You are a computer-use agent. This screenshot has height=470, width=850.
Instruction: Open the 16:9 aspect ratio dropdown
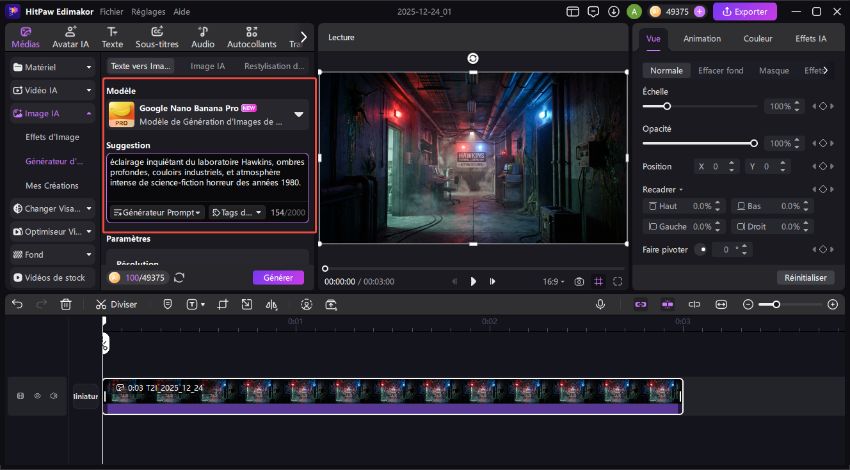point(552,282)
